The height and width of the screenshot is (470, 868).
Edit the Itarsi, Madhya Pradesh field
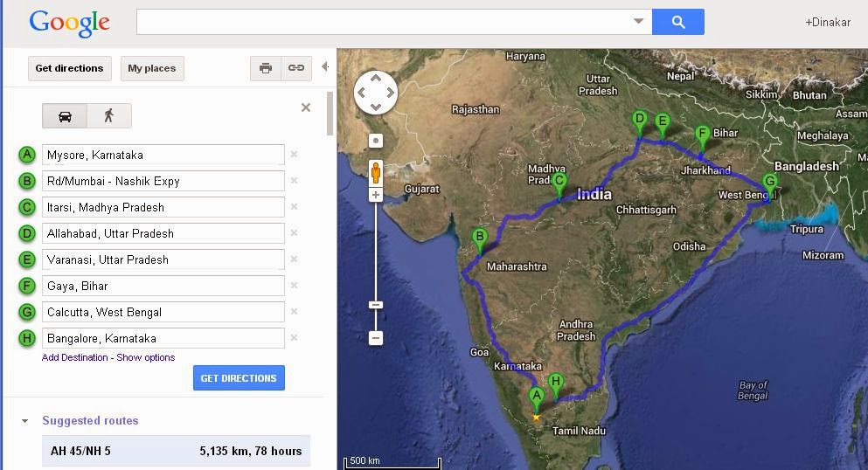pyautogui.click(x=163, y=207)
